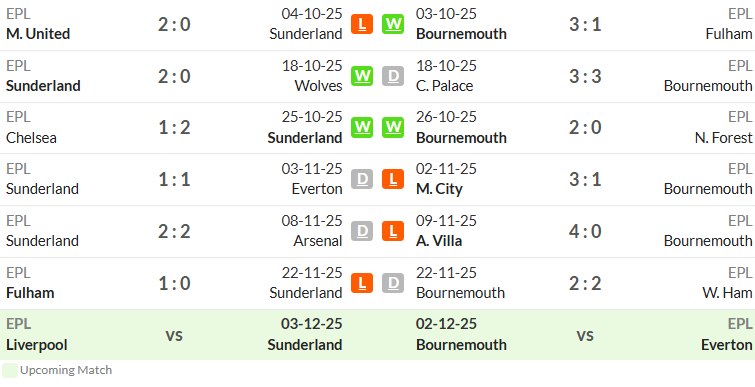Click the D badge for C. Palace match

393,76
